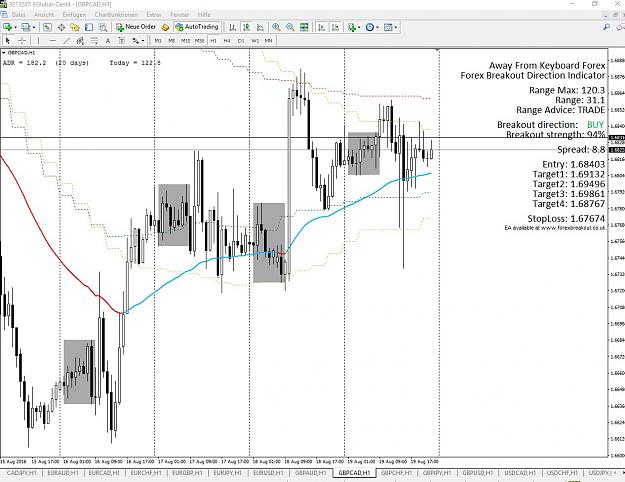This screenshot has height=482, width=625.
Task: Select the Fibonacci Retracement tool
Action: 94,41
